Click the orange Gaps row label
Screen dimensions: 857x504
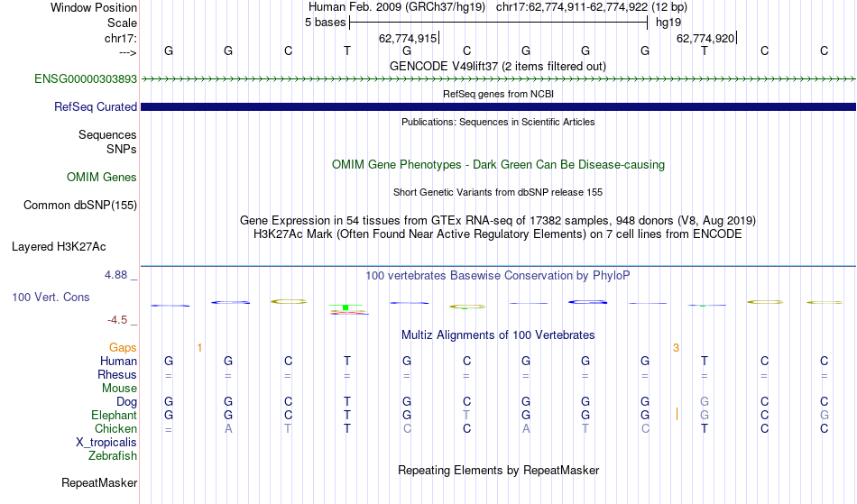(x=123, y=348)
